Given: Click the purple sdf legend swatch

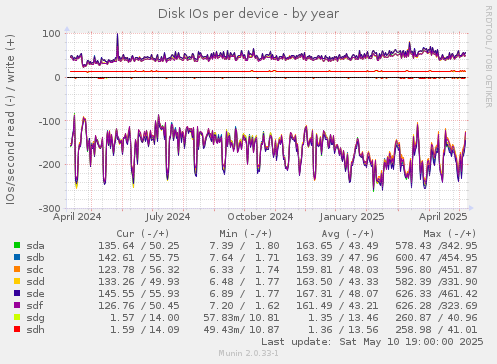Looking at the screenshot, I should pos(17,305).
